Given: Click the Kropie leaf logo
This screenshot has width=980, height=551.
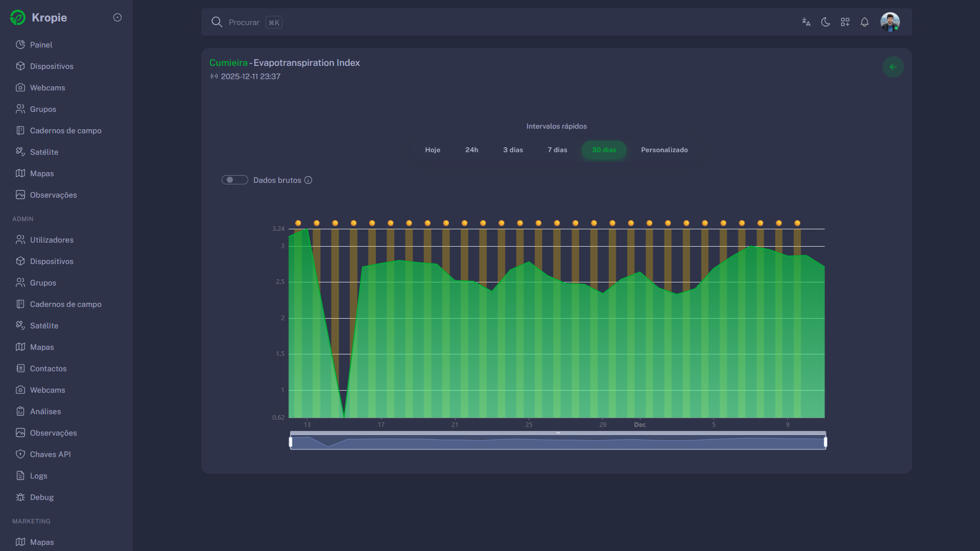Looking at the screenshot, I should [x=18, y=18].
